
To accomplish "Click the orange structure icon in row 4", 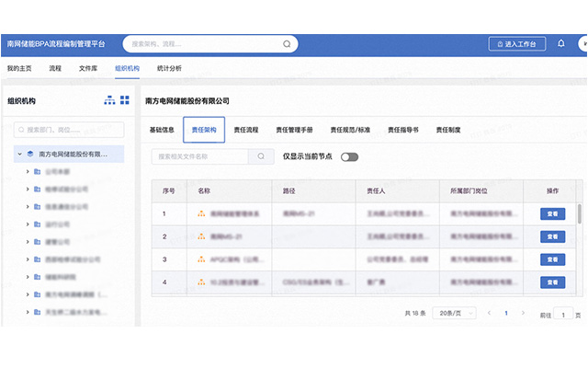I will [201, 282].
